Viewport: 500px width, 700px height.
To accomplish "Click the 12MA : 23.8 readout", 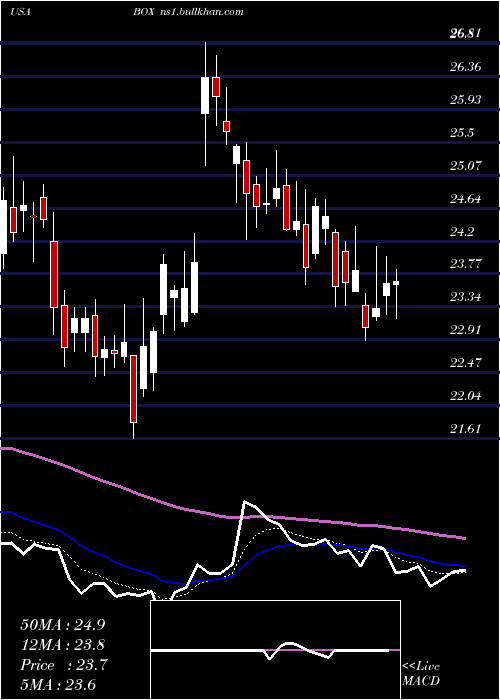I will (x=63, y=644).
